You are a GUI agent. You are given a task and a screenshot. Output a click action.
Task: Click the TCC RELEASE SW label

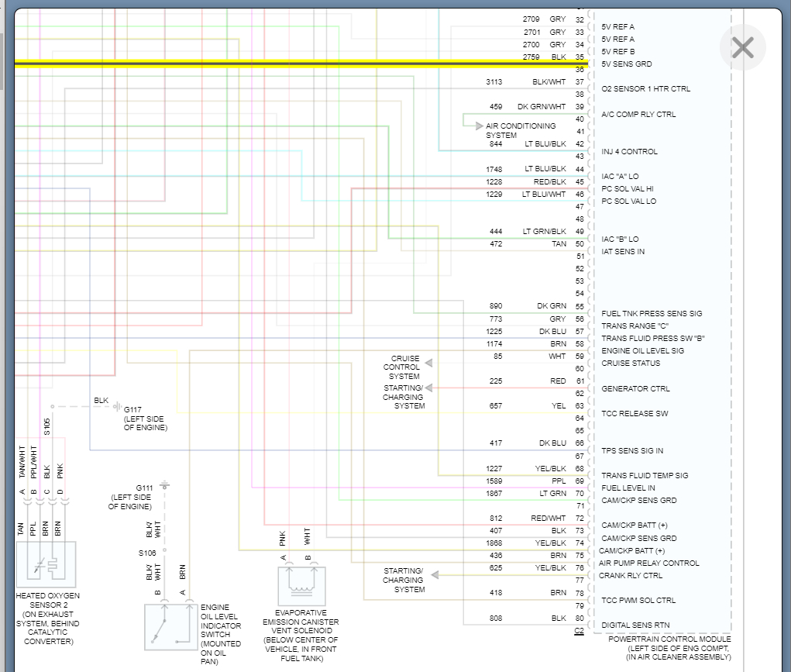(x=635, y=413)
